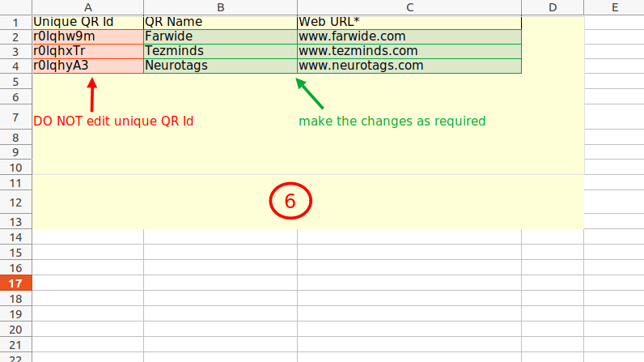Select the Farwide name cell

220,36
